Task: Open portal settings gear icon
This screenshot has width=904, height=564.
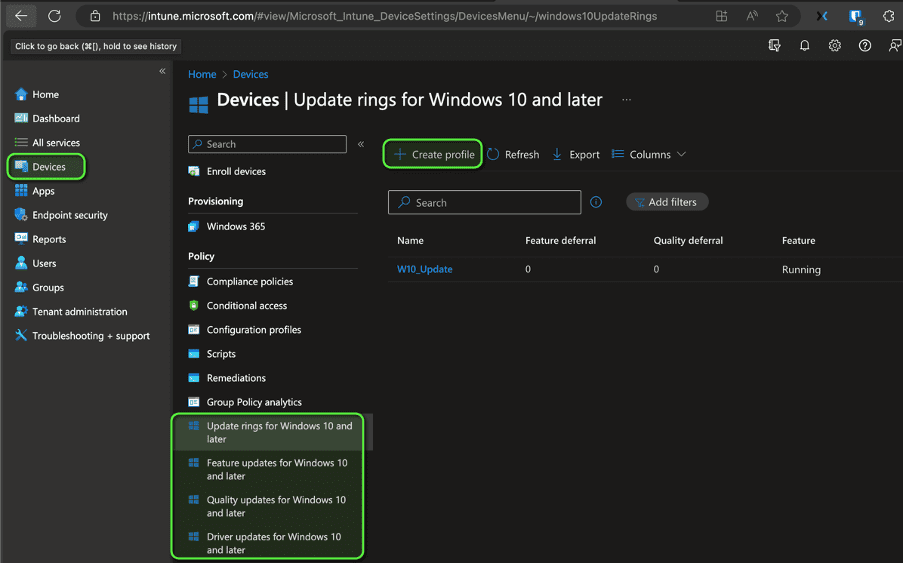Action: (834, 46)
